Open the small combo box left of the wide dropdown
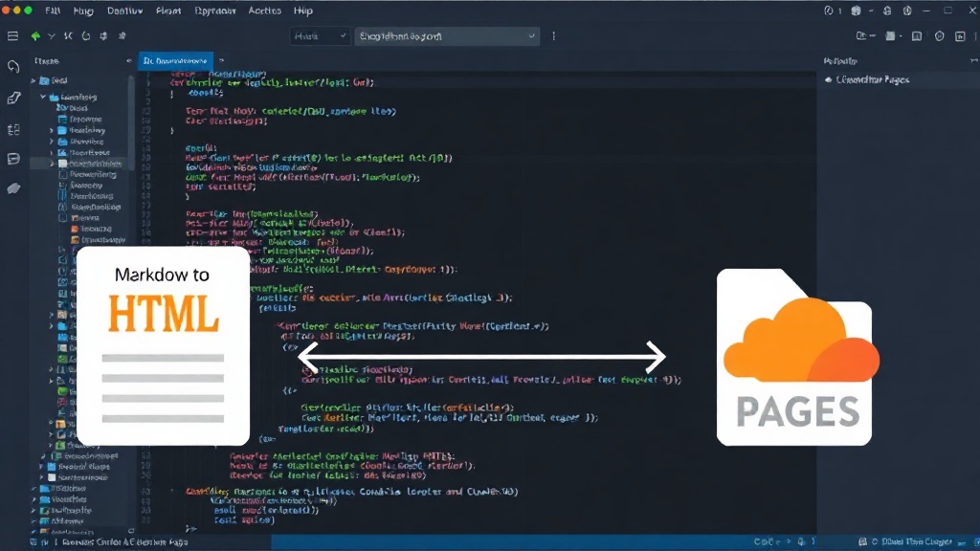The image size is (980, 551). (320, 36)
